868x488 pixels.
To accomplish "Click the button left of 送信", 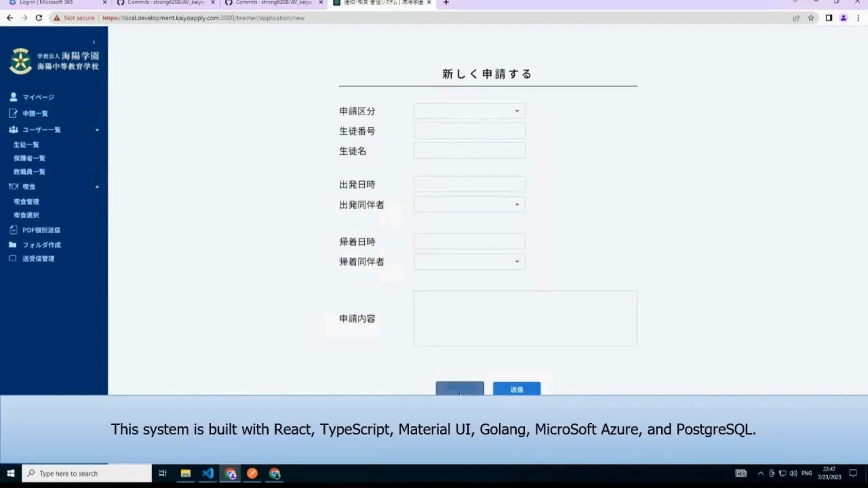I will tap(460, 389).
